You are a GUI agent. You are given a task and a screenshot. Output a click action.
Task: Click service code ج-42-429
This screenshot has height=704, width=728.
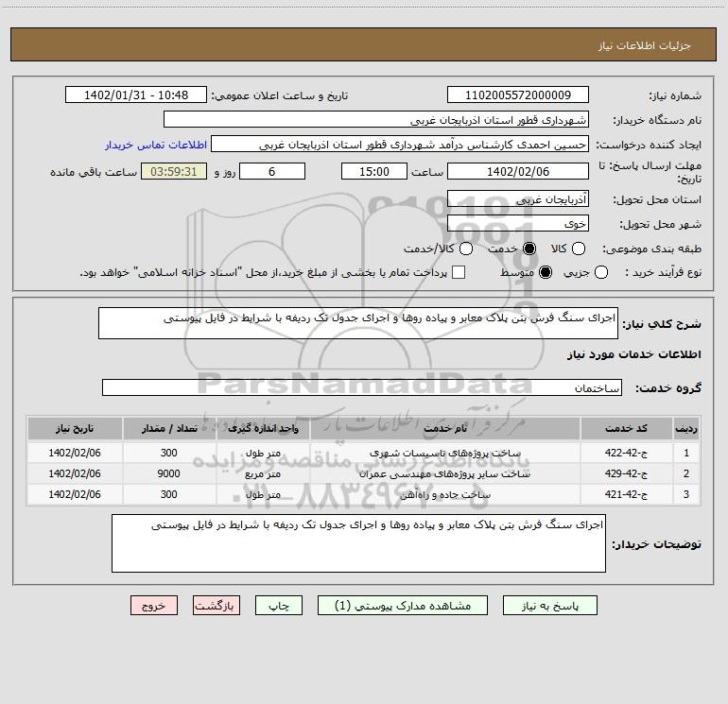coord(626,473)
